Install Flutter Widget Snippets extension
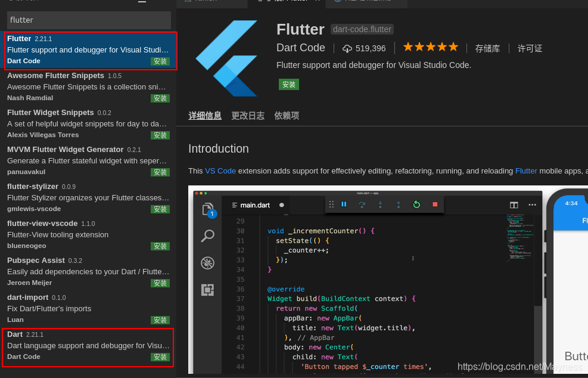The height and width of the screenshot is (378, 588). [x=160, y=135]
